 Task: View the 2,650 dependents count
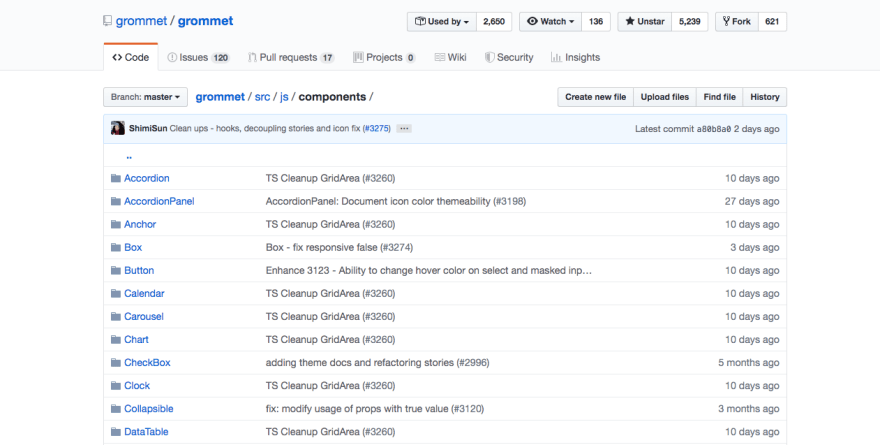point(494,21)
